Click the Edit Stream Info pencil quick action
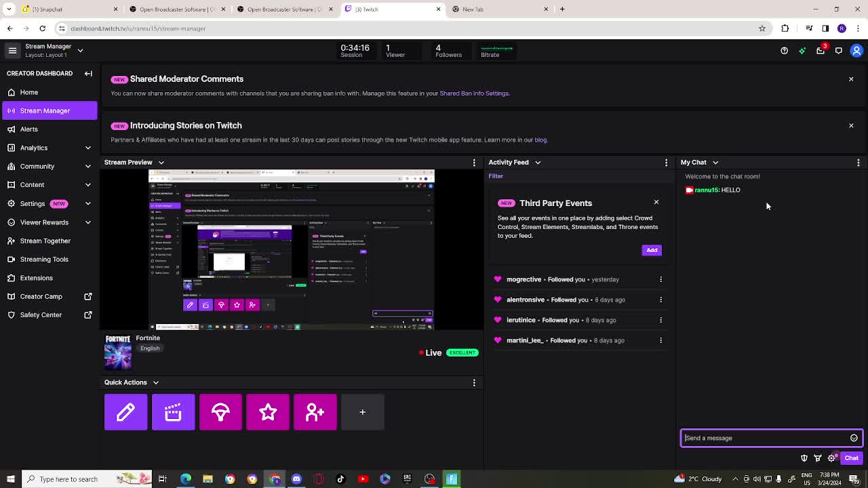The height and width of the screenshot is (488, 868). click(125, 412)
